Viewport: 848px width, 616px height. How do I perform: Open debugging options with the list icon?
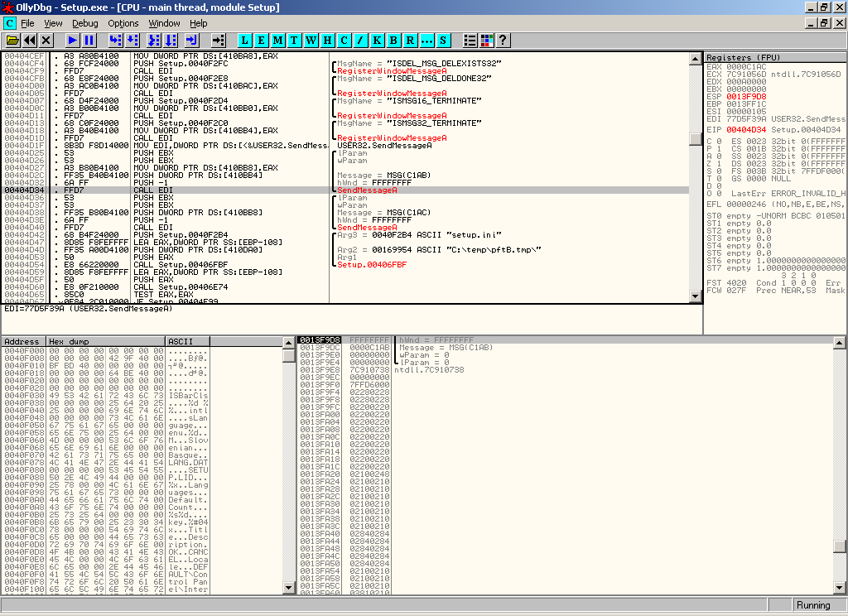[x=470, y=41]
